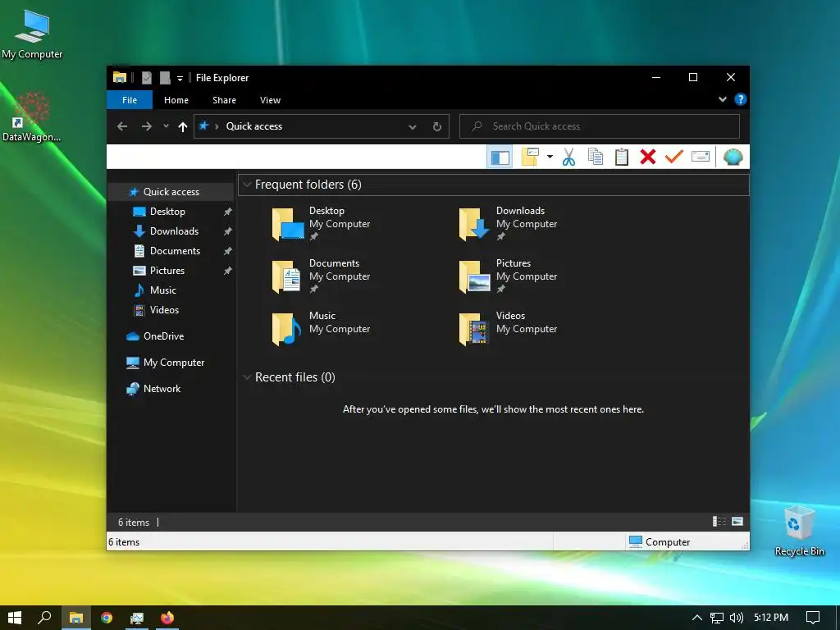Select Music in the navigation pane
Screen dimensions: 840x630
click(x=163, y=290)
